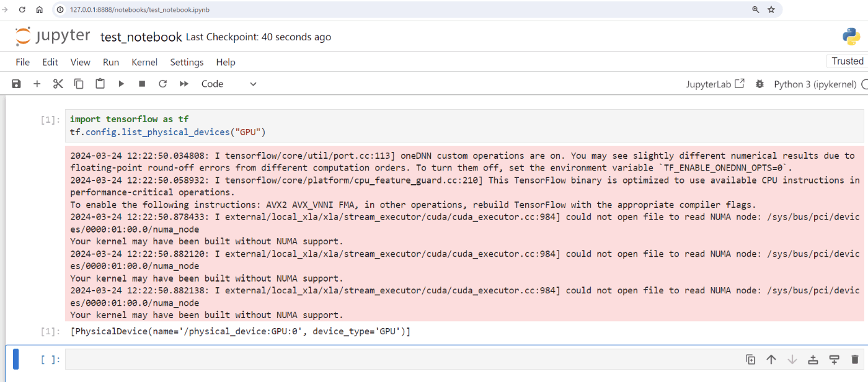
Task: Restart kernel and run all cells
Action: 184,84
